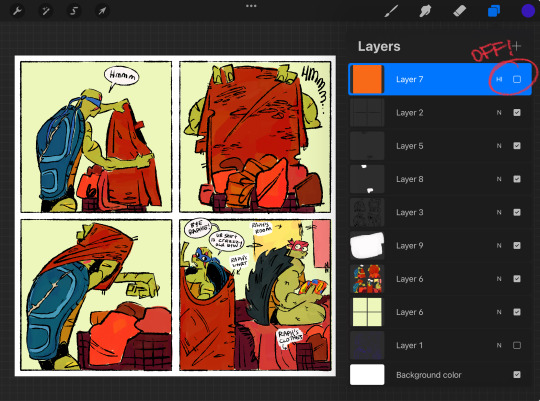
Task: Open blend mode N on Layer 3
Action: [499, 212]
